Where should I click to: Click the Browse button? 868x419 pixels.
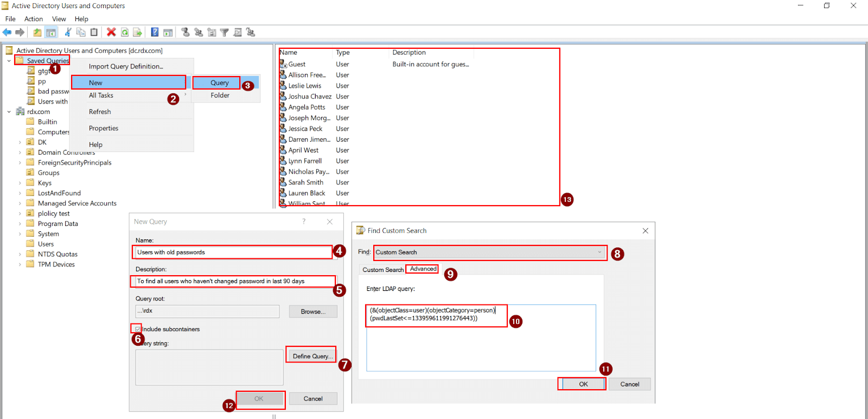pos(313,312)
